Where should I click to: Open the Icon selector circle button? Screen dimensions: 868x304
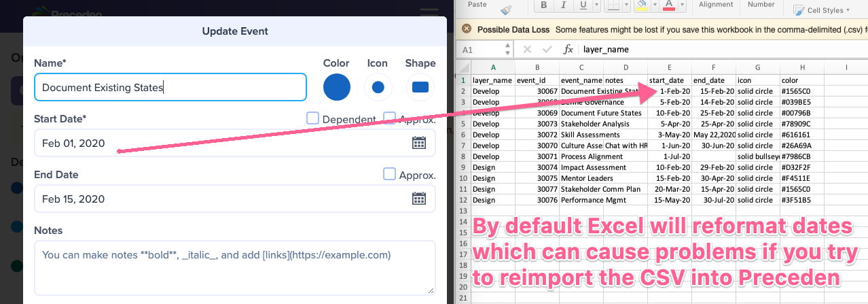(x=378, y=87)
